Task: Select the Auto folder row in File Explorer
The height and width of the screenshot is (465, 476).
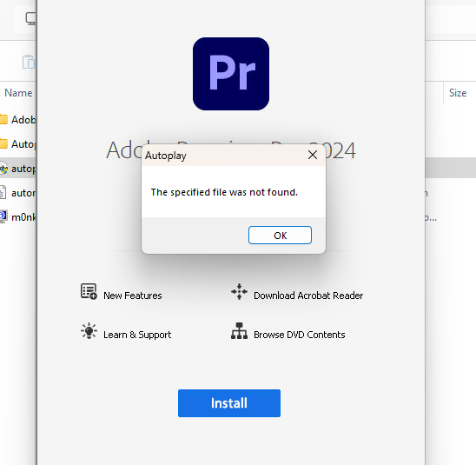Action: [x=18, y=144]
